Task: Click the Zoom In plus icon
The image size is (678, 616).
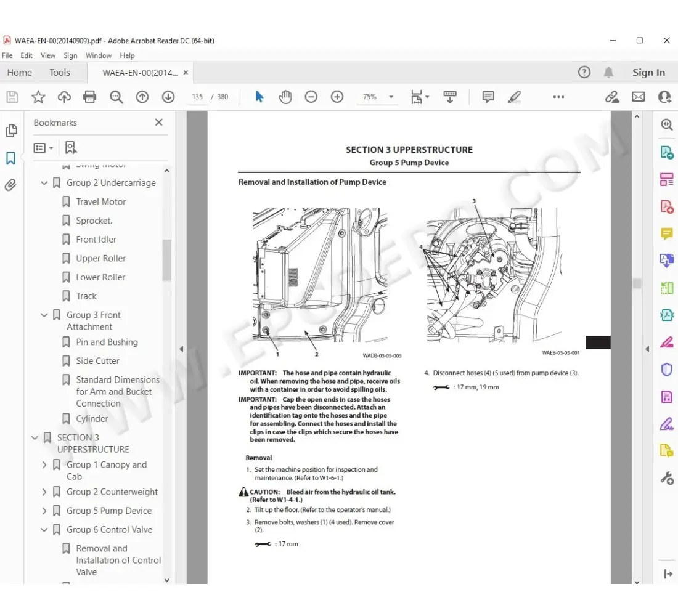Action: click(x=337, y=97)
